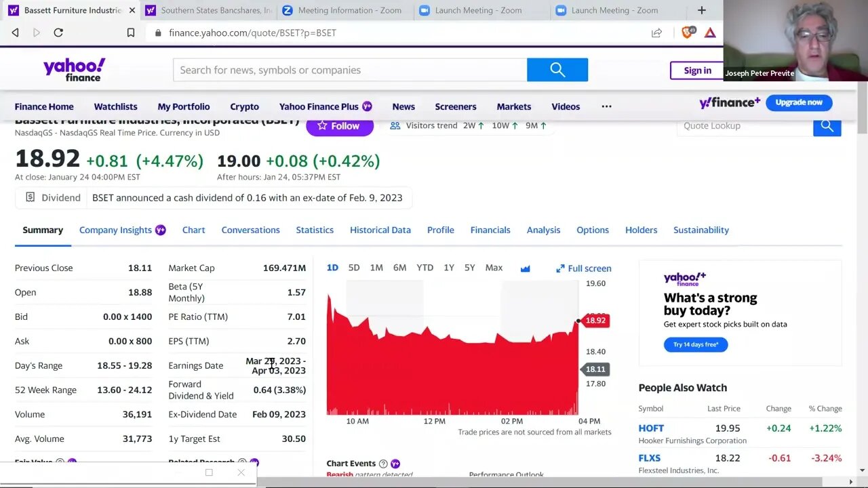
Task: Close the Bassett Furniture tab
Action: 132,10
